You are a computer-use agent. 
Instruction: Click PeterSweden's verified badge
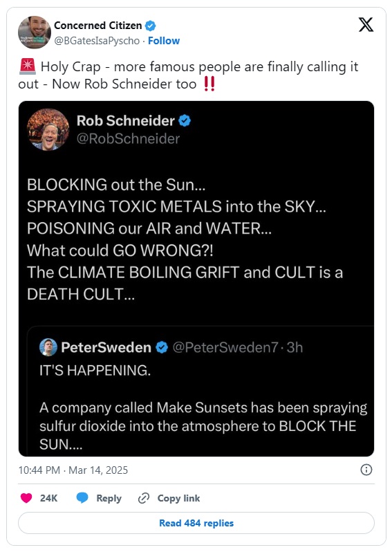click(162, 347)
